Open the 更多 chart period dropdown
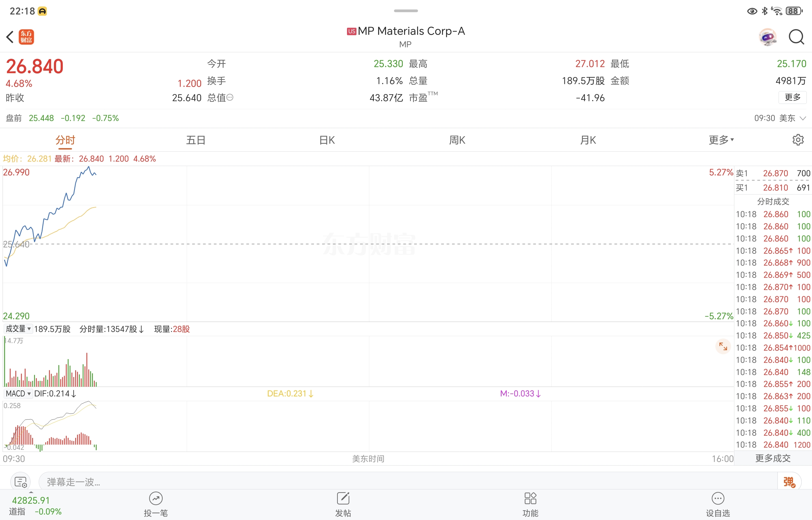The width and height of the screenshot is (812, 520). [721, 140]
